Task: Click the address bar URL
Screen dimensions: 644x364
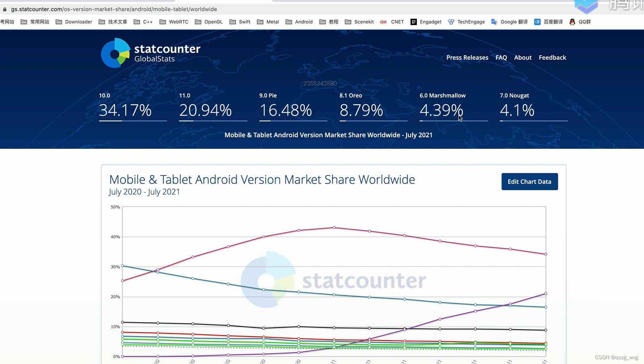Action: tap(114, 9)
